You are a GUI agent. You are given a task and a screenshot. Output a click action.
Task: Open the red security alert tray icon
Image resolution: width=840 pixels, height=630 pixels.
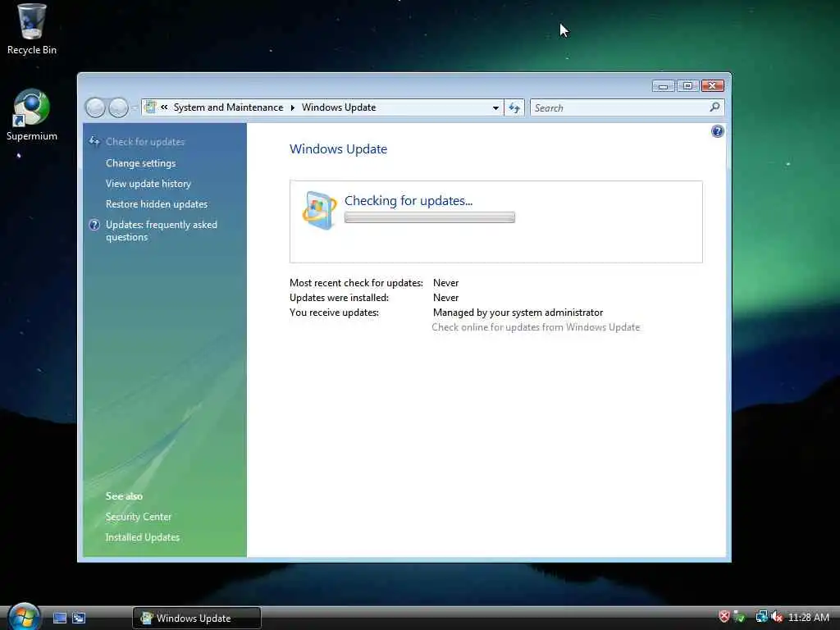click(724, 617)
